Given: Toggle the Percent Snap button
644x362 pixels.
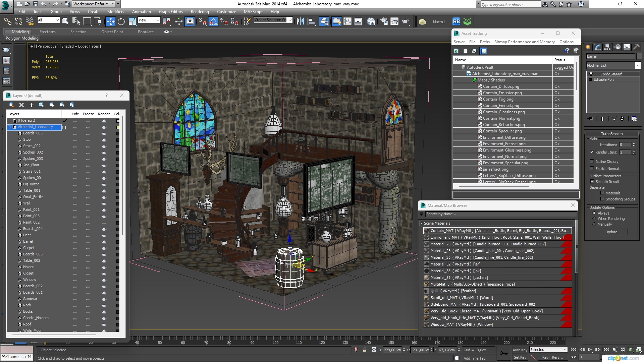Looking at the screenshot, I should pos(224,21).
